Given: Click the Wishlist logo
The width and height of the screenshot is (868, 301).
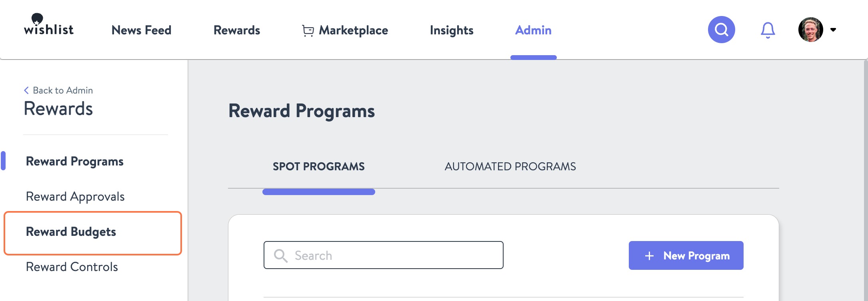Looking at the screenshot, I should point(49,28).
